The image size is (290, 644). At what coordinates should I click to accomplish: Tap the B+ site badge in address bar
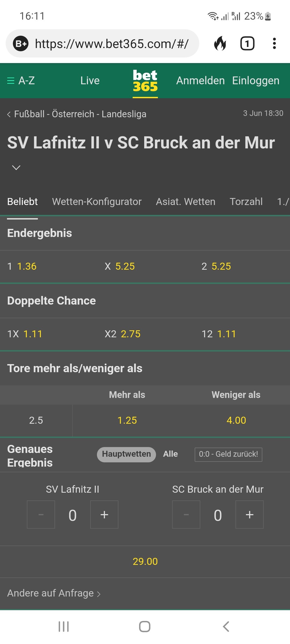(21, 43)
